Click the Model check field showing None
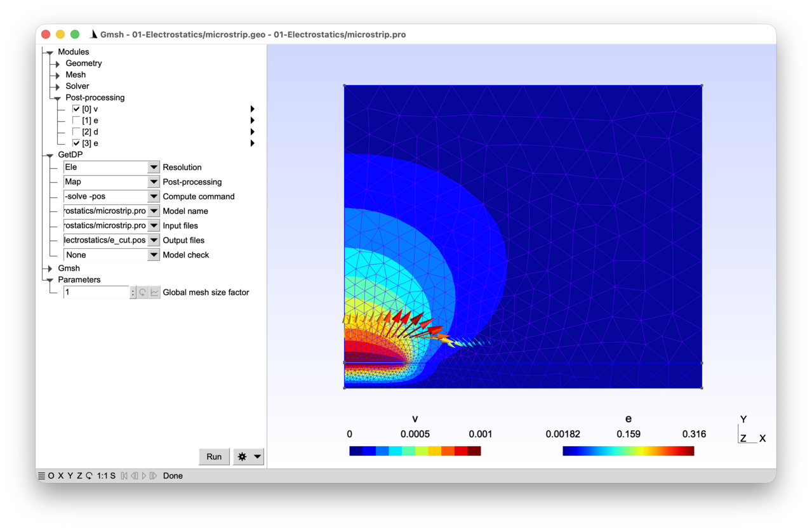 coord(105,255)
